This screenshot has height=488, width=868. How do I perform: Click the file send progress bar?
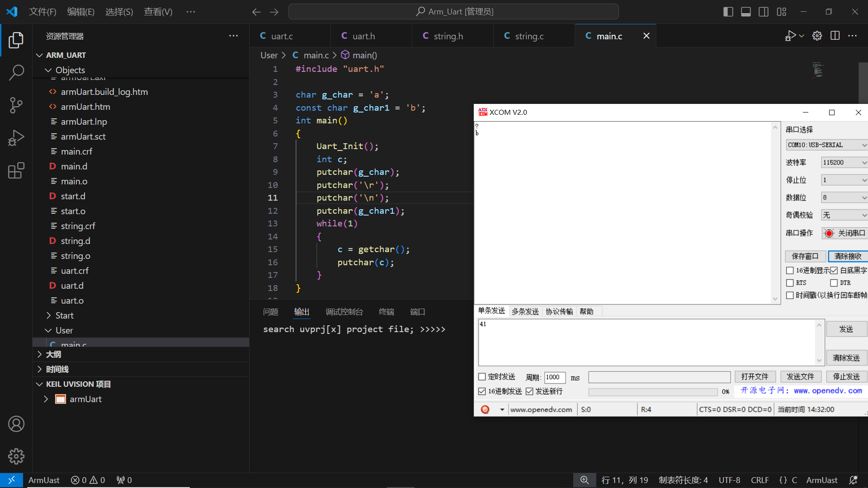tap(652, 392)
